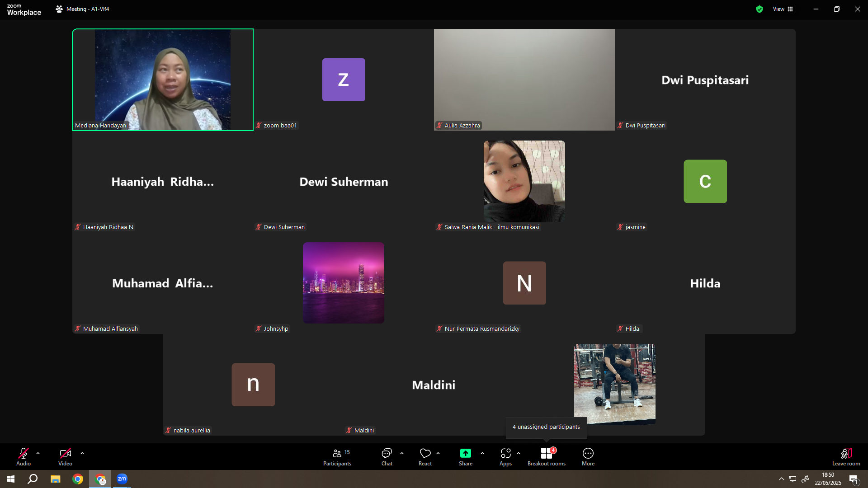Open Breakout rooms manager
The height and width of the screenshot is (488, 868).
click(x=547, y=456)
